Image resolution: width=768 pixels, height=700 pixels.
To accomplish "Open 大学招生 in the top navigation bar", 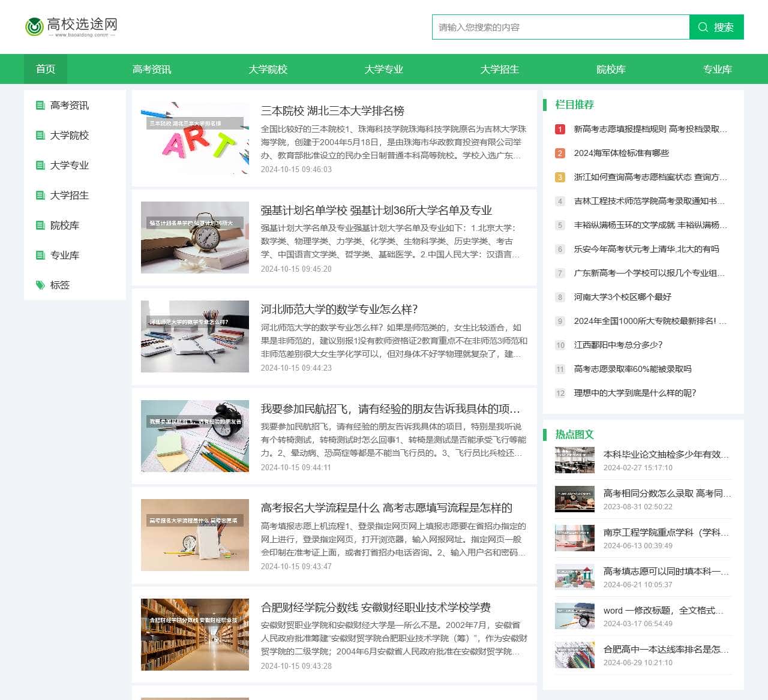I will point(500,69).
